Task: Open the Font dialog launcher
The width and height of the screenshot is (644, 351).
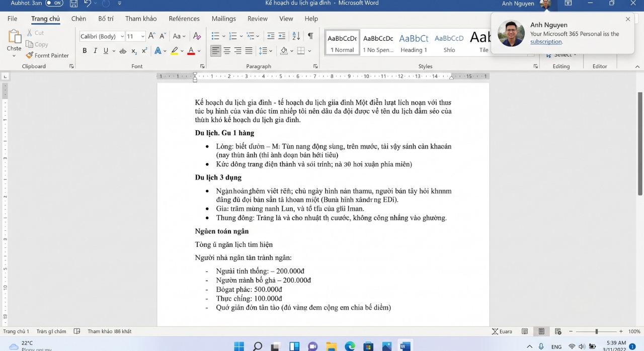Action: [202, 66]
